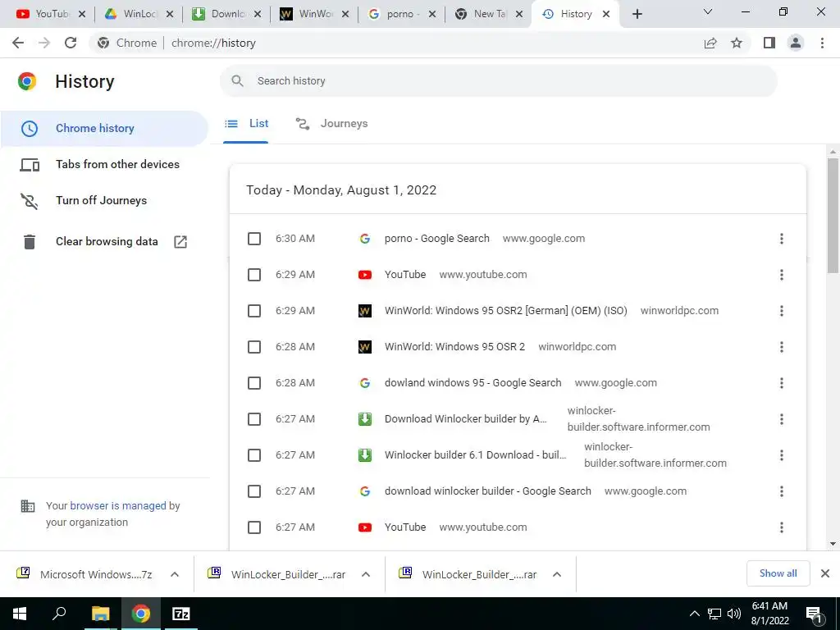Select checkbox for Windows 95 OSR2 German entry
Image resolution: width=840 pixels, height=630 pixels.
[254, 311]
